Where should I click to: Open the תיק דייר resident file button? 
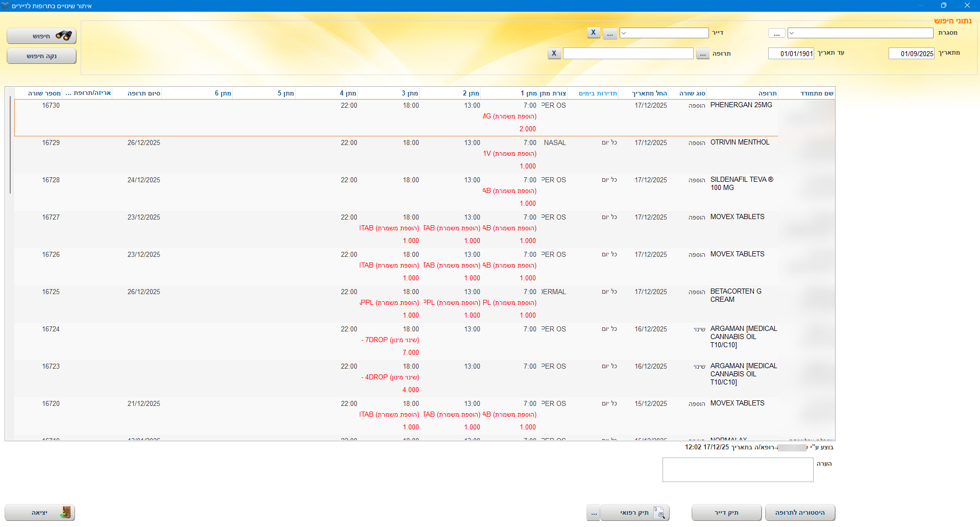726,513
